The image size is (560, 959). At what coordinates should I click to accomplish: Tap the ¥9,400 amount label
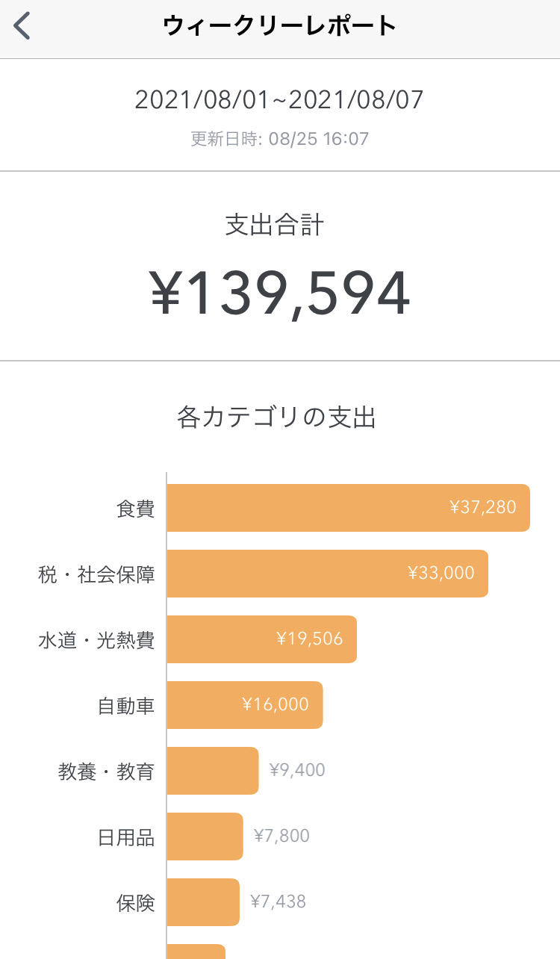click(x=297, y=770)
